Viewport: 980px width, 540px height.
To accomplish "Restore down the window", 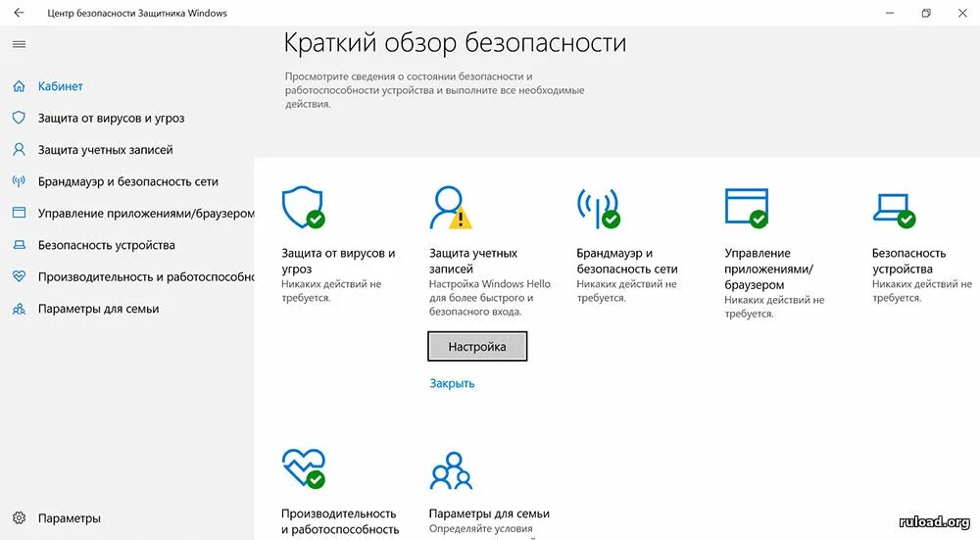I will tap(926, 13).
